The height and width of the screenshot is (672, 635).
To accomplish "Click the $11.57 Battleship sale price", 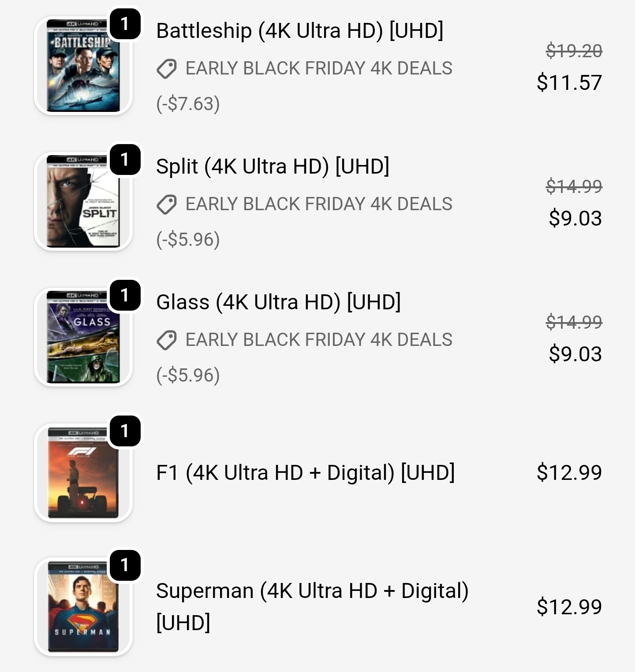I will (569, 83).
